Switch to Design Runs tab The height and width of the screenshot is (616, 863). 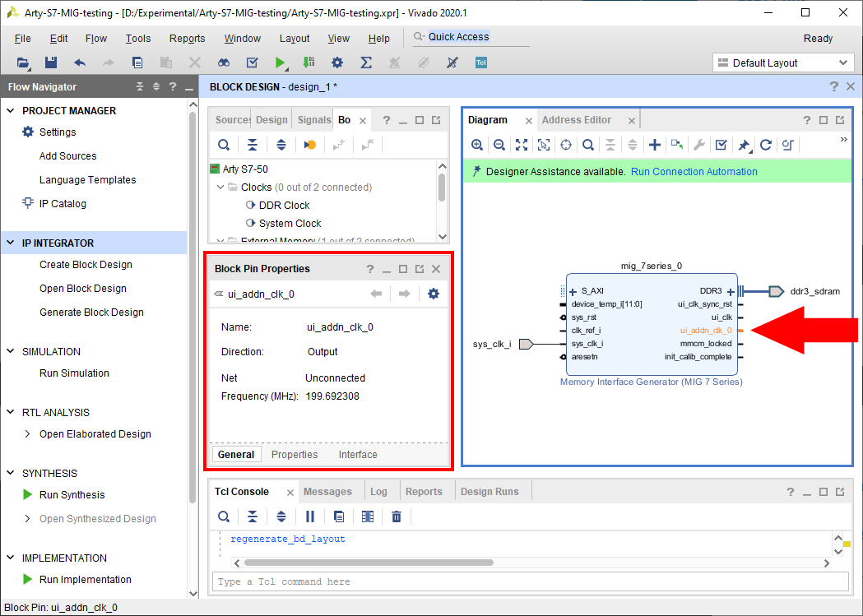point(489,492)
